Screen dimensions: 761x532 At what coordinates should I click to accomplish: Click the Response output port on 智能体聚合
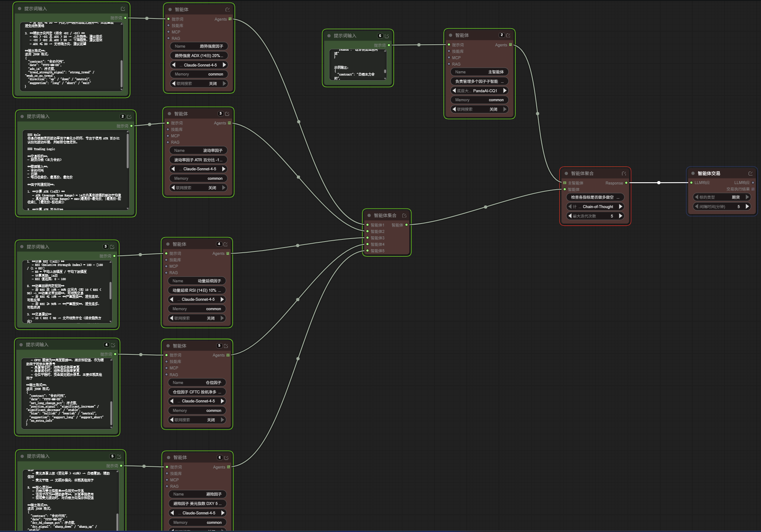click(626, 183)
